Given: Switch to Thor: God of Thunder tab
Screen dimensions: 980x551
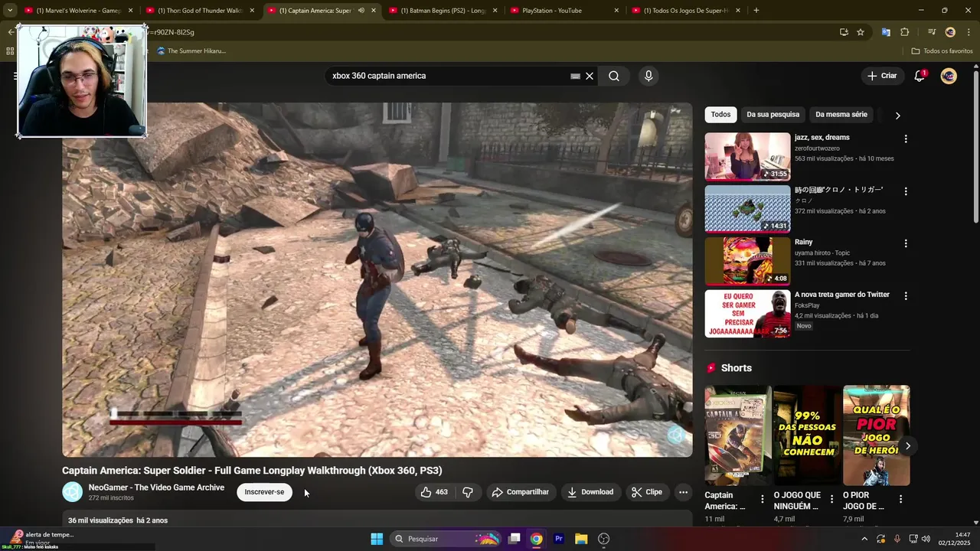Looking at the screenshot, I should click(x=201, y=11).
